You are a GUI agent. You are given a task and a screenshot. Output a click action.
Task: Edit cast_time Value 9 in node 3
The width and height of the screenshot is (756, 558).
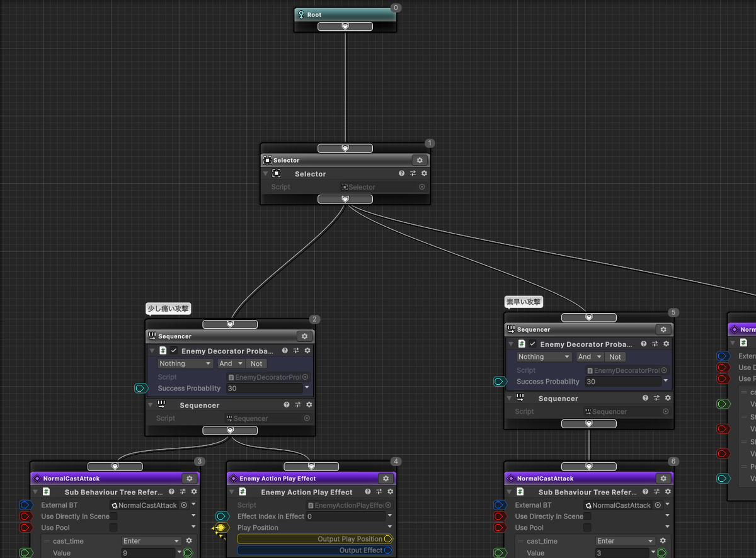pos(148,553)
